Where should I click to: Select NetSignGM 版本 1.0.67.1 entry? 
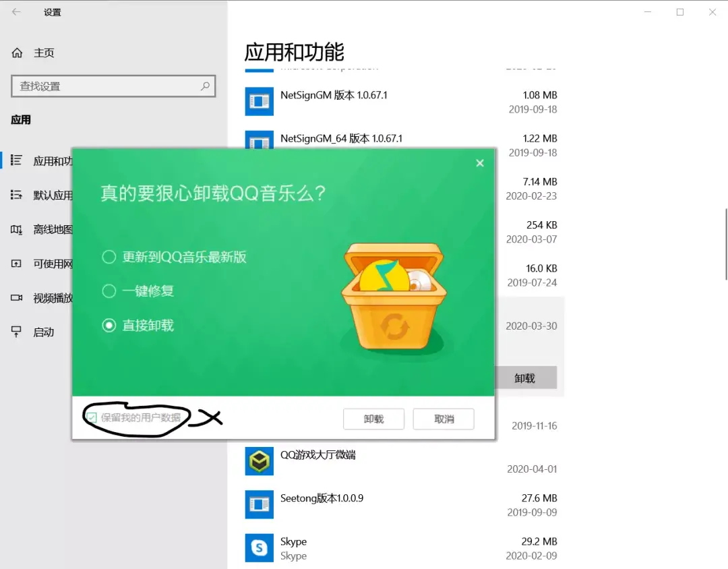coord(334,95)
